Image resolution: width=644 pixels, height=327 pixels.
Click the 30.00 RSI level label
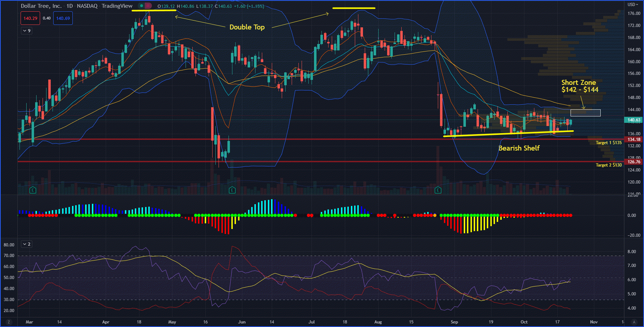pos(9,300)
